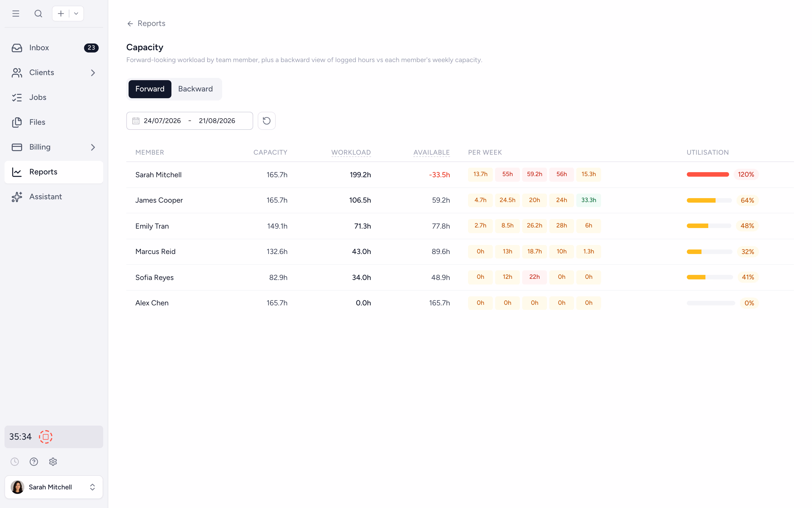Click Emily Tran's 26.2h week chip
The height and width of the screenshot is (508, 812).
pyautogui.click(x=535, y=226)
